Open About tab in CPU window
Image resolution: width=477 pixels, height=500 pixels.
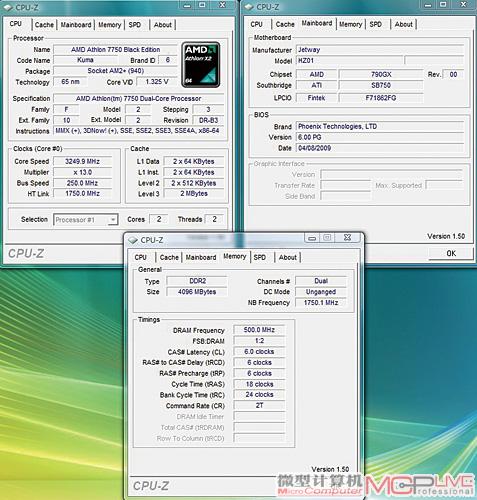pos(163,25)
